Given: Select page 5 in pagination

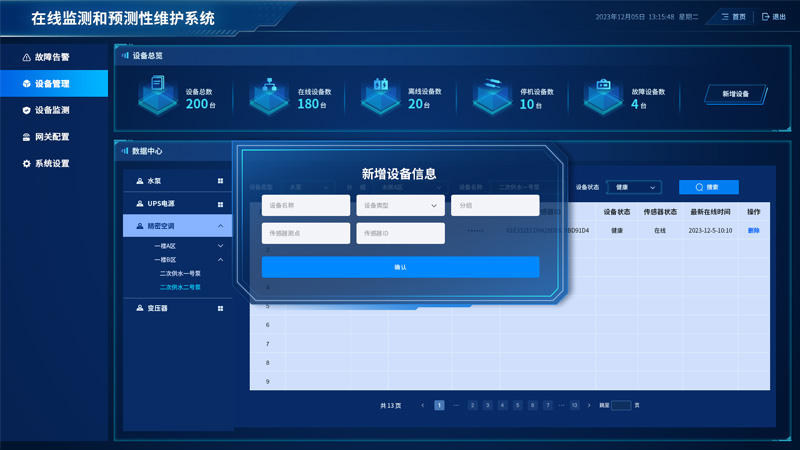Looking at the screenshot, I should (517, 406).
